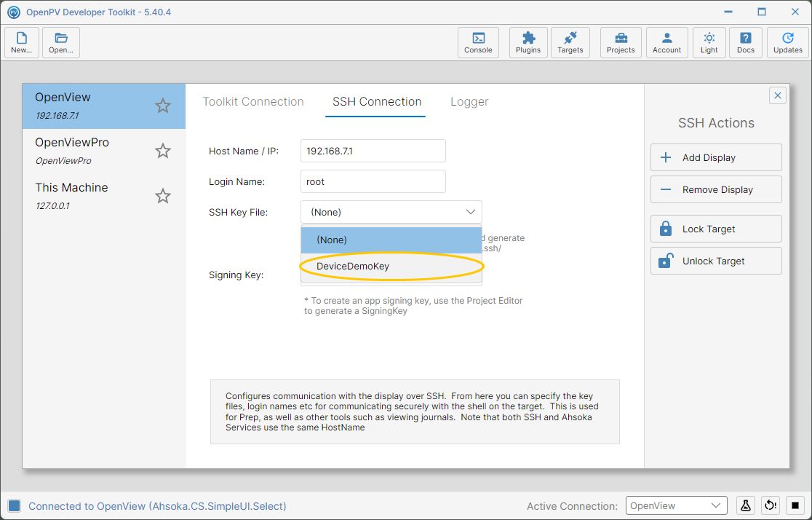Open the Projects panel

pos(621,42)
